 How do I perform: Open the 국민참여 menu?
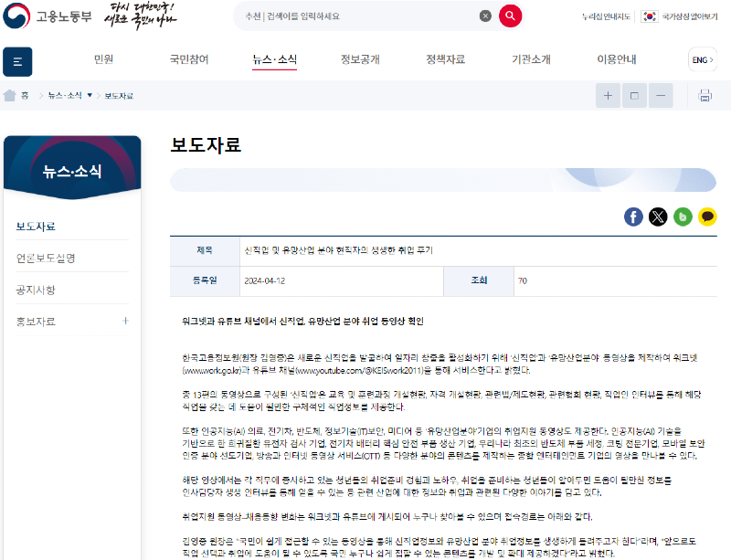[x=189, y=59]
